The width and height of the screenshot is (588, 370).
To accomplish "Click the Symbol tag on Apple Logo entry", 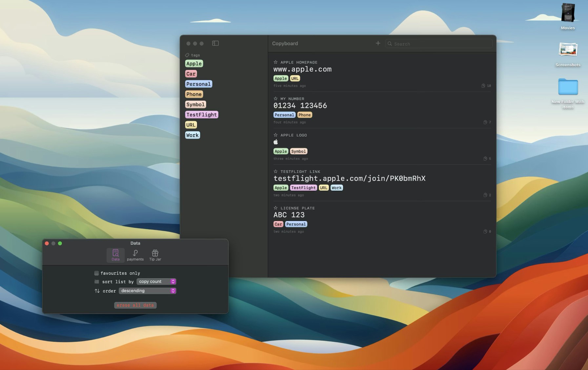I will click(x=298, y=151).
